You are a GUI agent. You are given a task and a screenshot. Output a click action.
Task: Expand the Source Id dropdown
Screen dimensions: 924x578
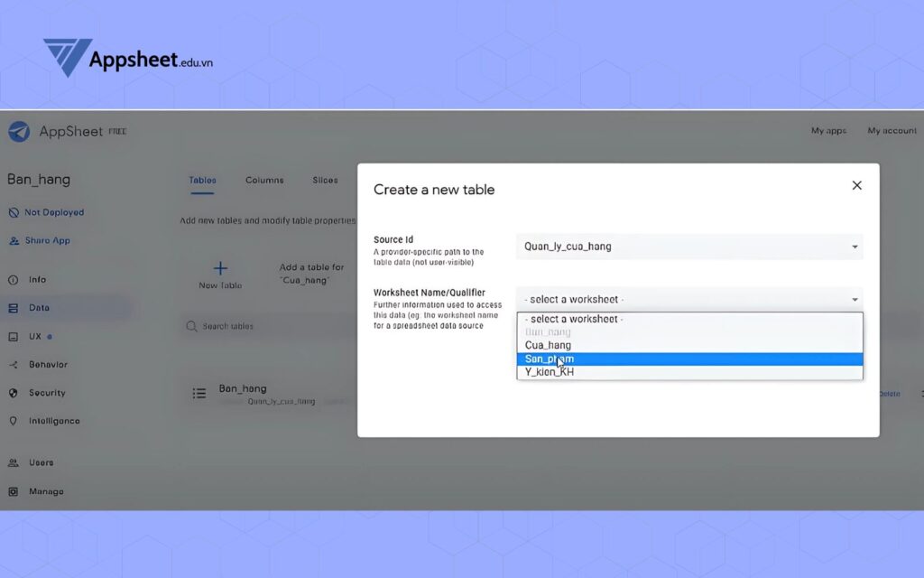coord(688,247)
